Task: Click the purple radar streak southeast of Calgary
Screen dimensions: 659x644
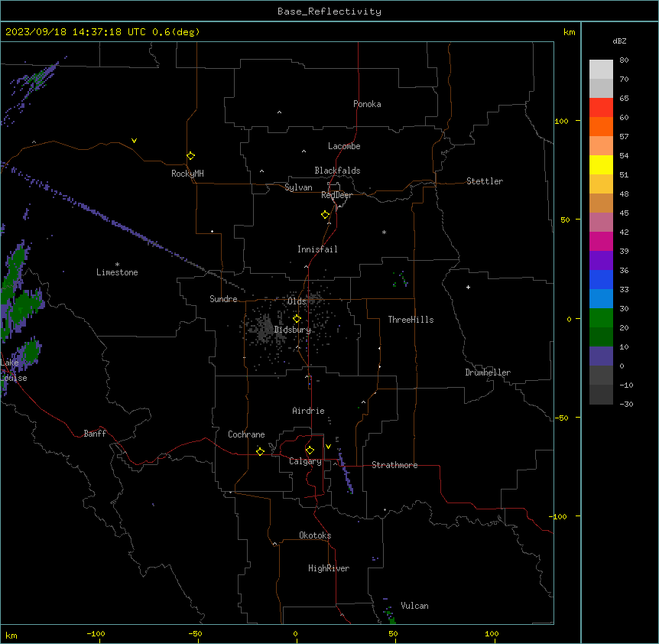Action: pyautogui.click(x=346, y=472)
